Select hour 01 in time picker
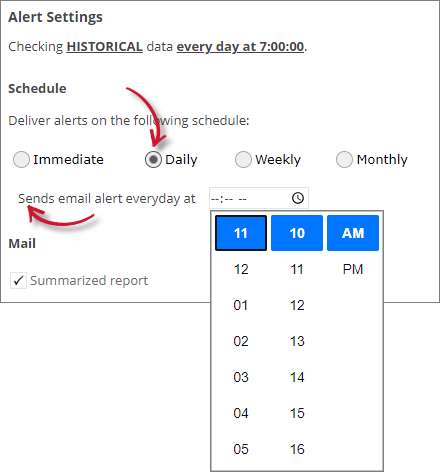Viewport: 440px width, 472px height. click(x=241, y=305)
